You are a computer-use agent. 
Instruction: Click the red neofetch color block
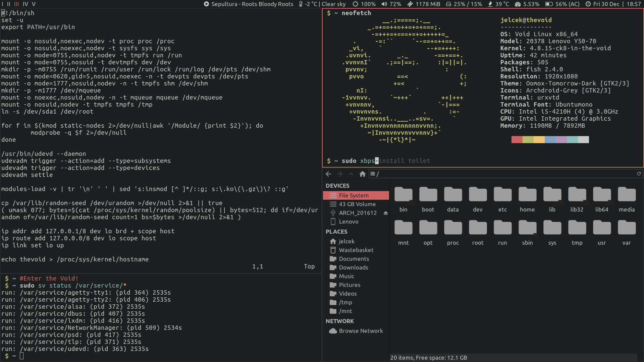[x=517, y=139]
